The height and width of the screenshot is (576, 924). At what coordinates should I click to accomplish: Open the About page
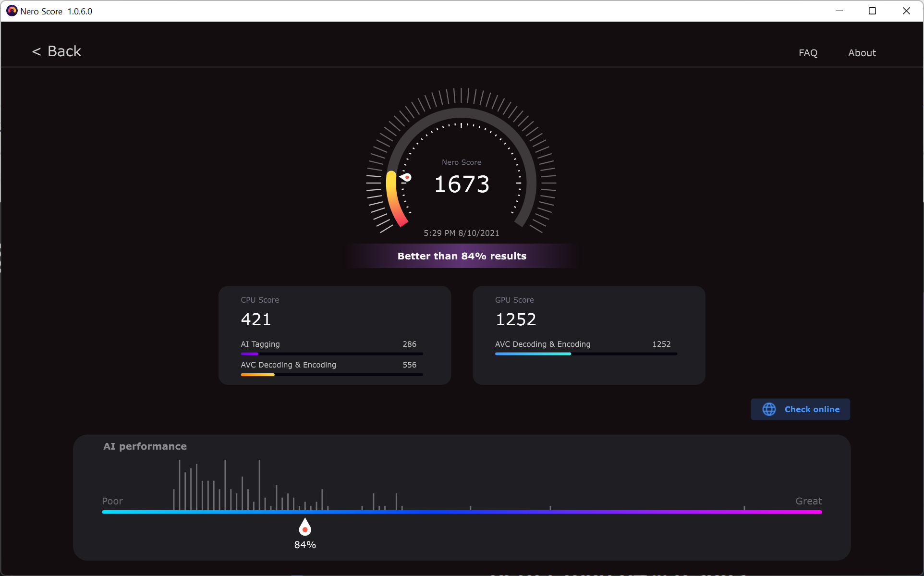(862, 53)
